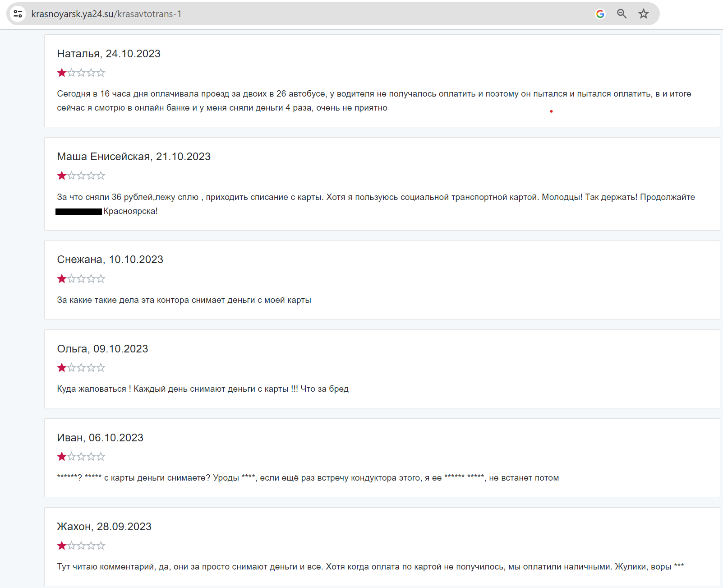The height and width of the screenshot is (588, 723).
Task: Open the site information icon in address bar
Action: point(18,14)
